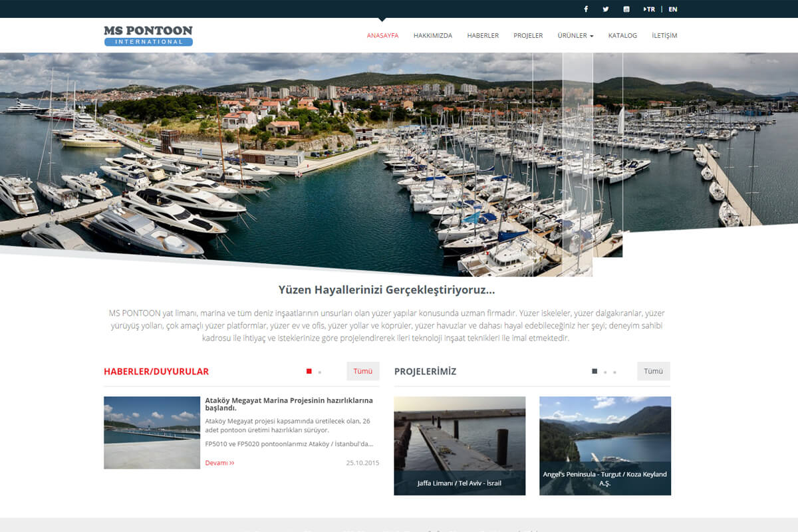Switch site language to EN
This screenshot has height=532, width=798.
point(673,9)
